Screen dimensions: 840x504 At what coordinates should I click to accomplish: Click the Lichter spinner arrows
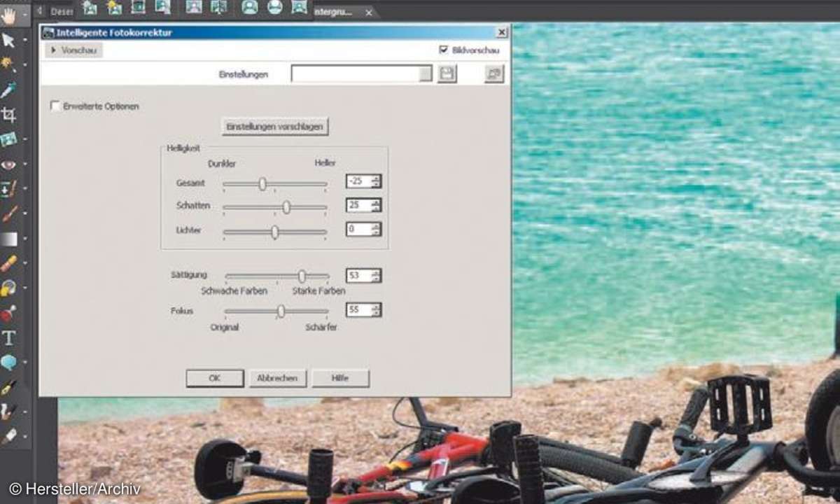pos(377,229)
